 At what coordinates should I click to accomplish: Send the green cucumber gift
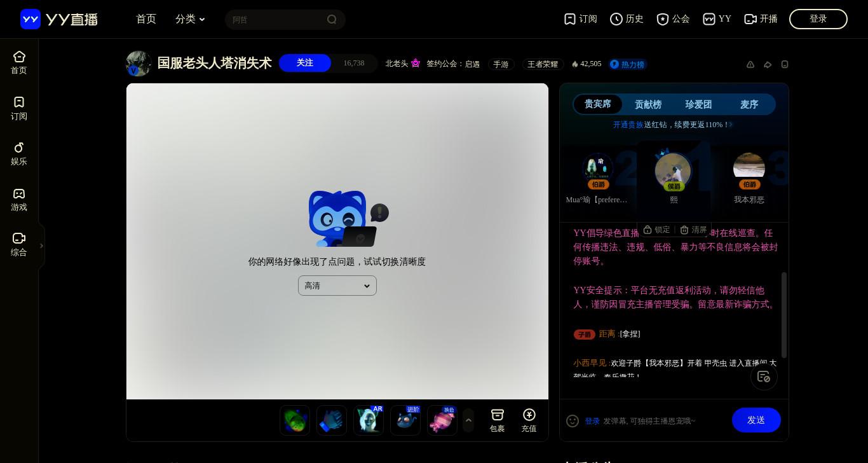pos(295,420)
